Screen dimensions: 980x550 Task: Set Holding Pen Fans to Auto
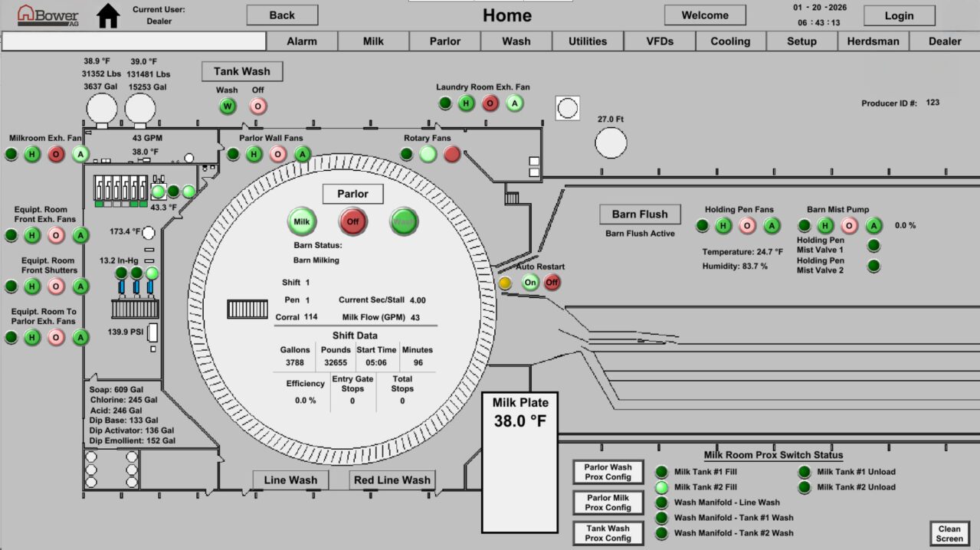(772, 226)
